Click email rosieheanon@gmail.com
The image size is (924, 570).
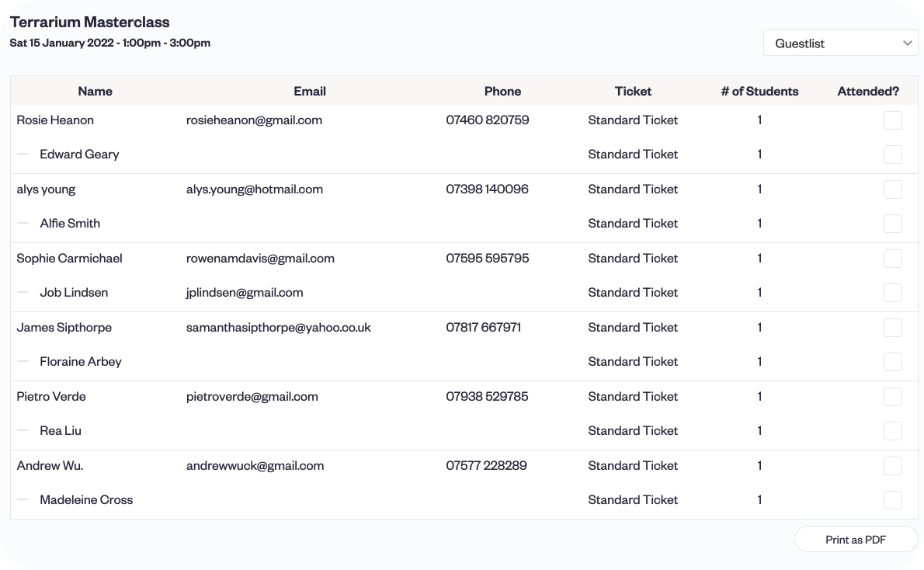[254, 120]
